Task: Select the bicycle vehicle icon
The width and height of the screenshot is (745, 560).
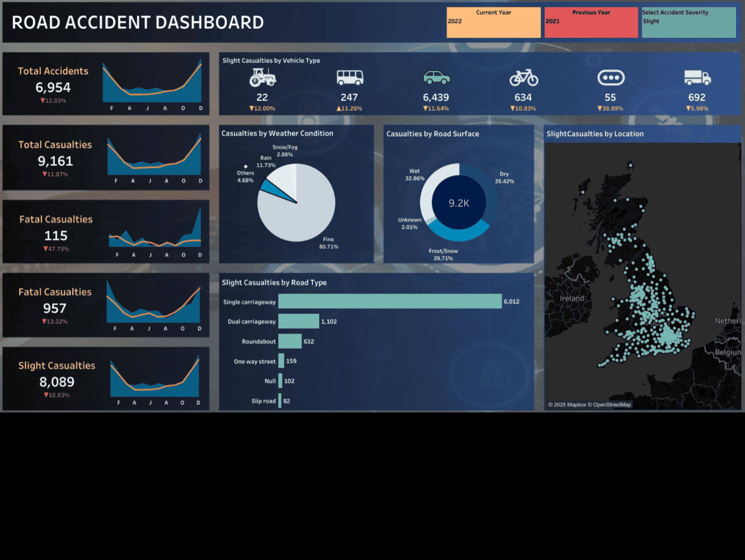Action: click(x=523, y=77)
